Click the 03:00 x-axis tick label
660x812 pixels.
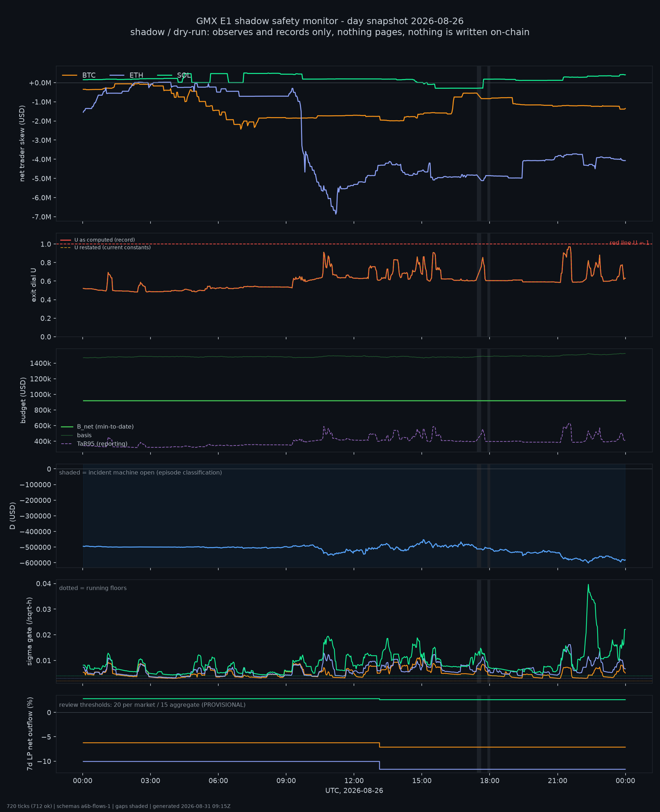click(x=150, y=781)
